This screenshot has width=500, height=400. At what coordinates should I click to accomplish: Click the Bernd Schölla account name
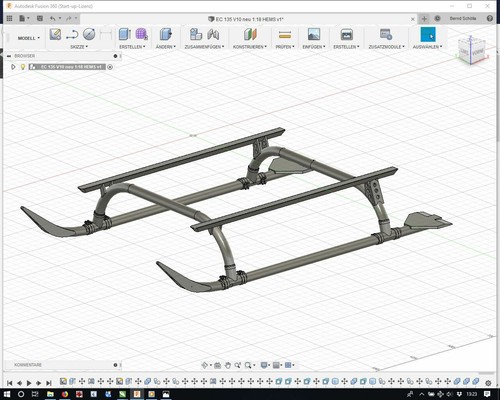point(463,18)
